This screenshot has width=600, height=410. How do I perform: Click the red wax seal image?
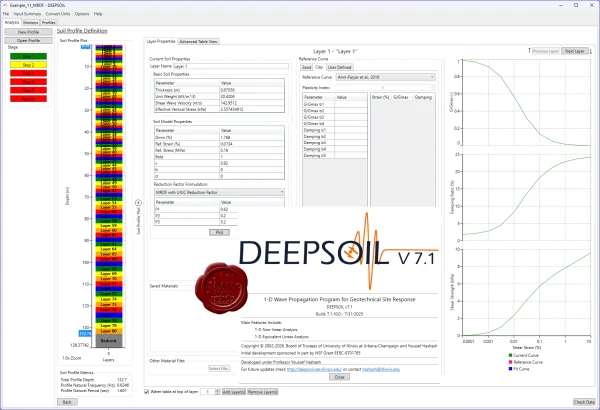pyautogui.click(x=221, y=288)
